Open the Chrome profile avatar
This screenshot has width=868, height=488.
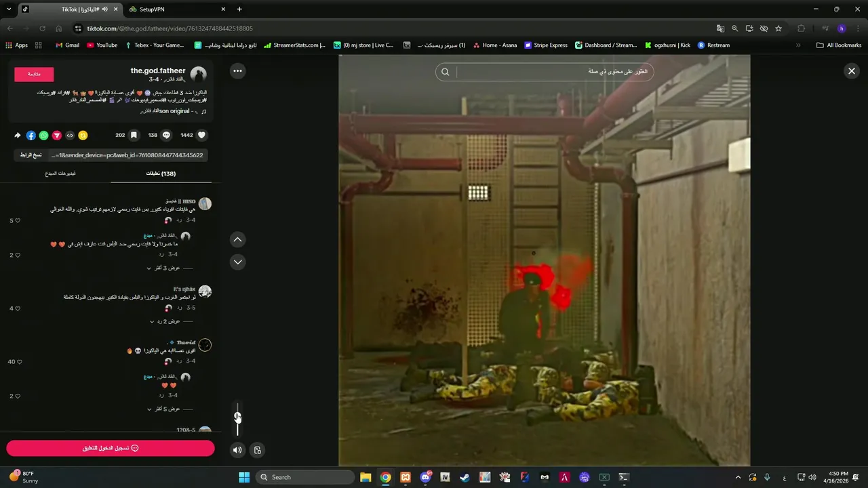point(842,28)
